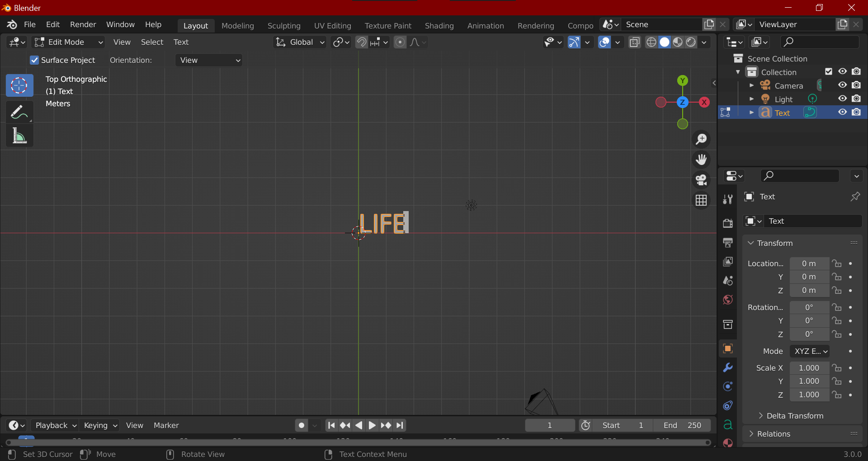This screenshot has height=461, width=868.
Task: Toggle snapping magnet icon
Action: pyautogui.click(x=361, y=42)
